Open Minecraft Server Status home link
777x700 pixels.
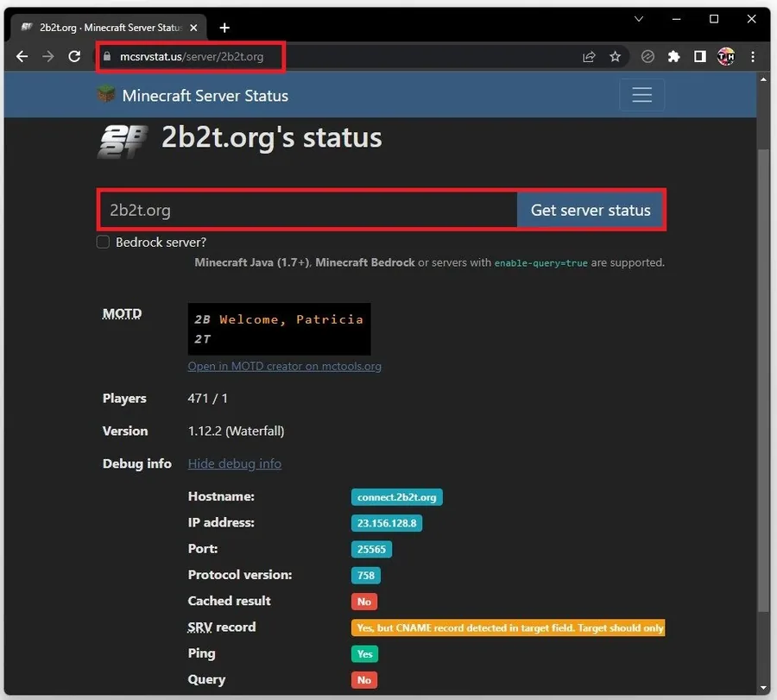click(x=205, y=96)
